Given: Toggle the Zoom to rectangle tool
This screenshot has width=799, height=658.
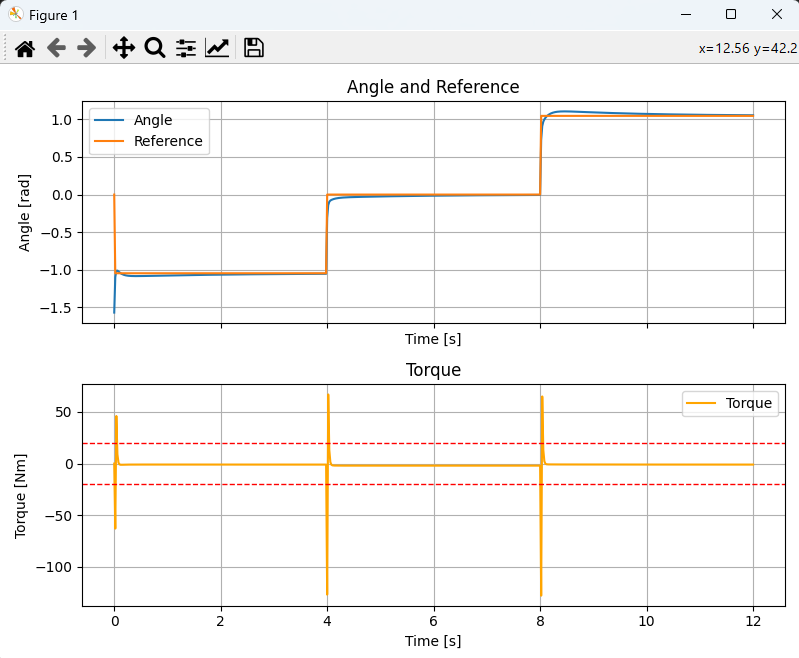Looking at the screenshot, I should (154, 48).
